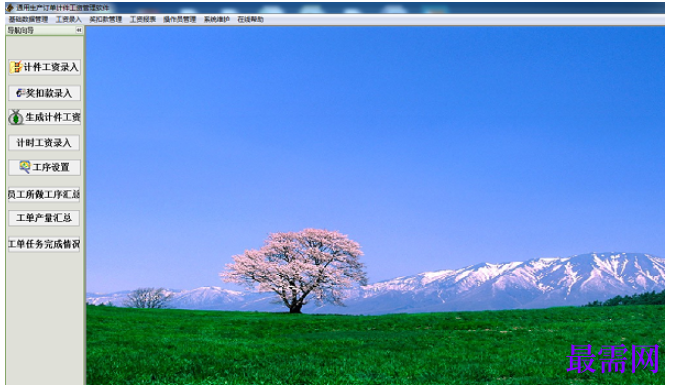Viewport: 678px width, 390px height.
Task: Open the 工资报表 menu
Action: (143, 19)
